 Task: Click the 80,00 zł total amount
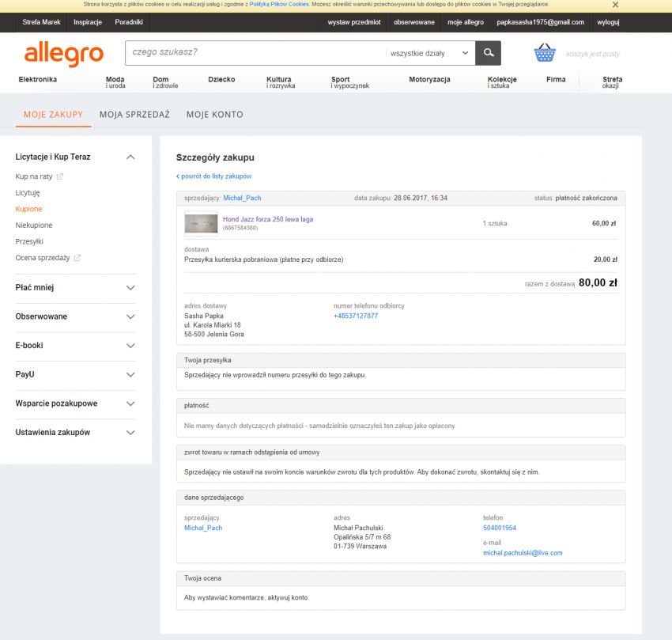pyautogui.click(x=598, y=282)
